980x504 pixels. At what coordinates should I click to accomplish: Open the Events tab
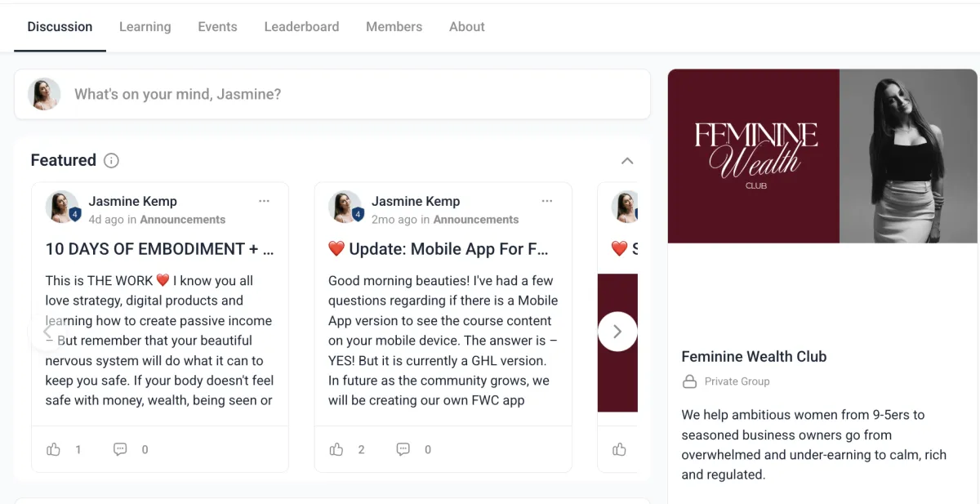[x=217, y=27]
